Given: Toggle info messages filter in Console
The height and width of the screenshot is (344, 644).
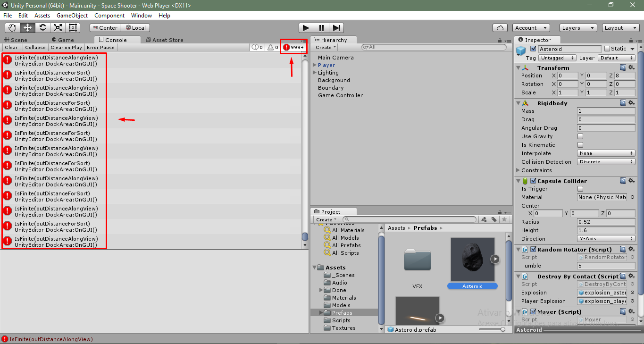Looking at the screenshot, I should pos(258,47).
